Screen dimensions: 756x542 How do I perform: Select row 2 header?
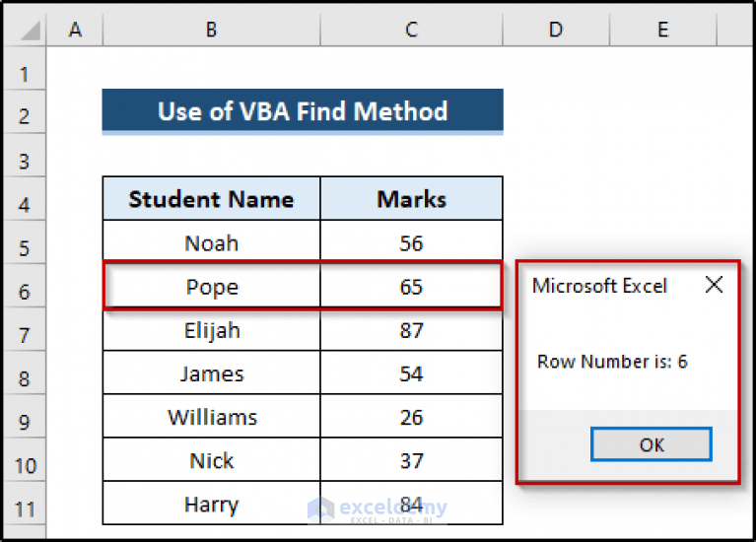(25, 112)
